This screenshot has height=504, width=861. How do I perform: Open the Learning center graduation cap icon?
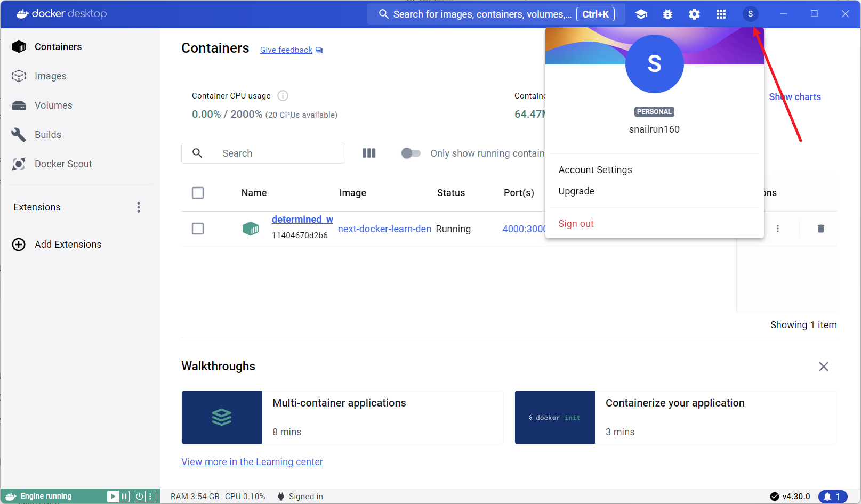pyautogui.click(x=641, y=14)
